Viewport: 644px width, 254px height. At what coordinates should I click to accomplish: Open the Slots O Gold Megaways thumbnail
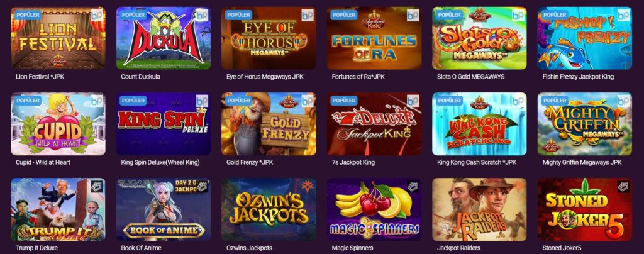pyautogui.click(x=479, y=38)
